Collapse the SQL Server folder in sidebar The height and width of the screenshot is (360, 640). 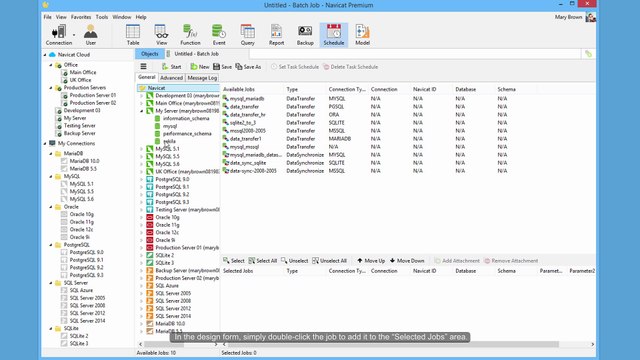[51, 282]
